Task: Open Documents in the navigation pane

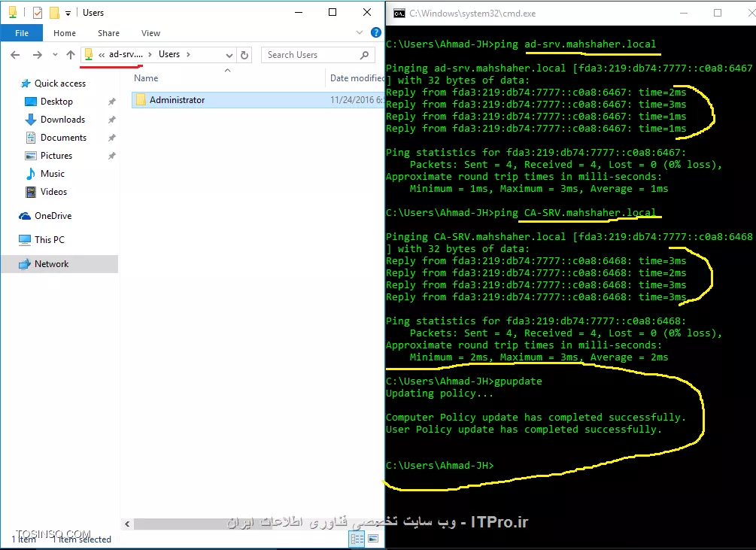Action: point(63,138)
